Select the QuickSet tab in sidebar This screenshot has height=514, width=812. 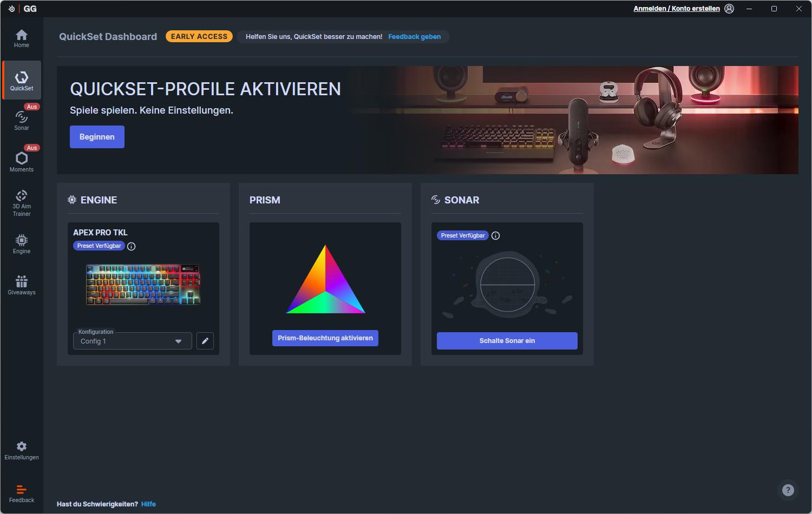(22, 80)
